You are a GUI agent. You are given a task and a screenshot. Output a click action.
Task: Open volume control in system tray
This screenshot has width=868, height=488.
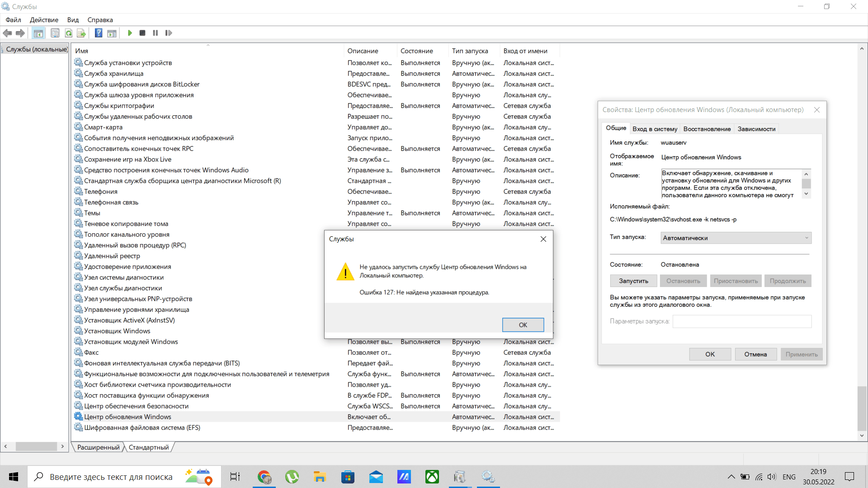[x=772, y=477]
